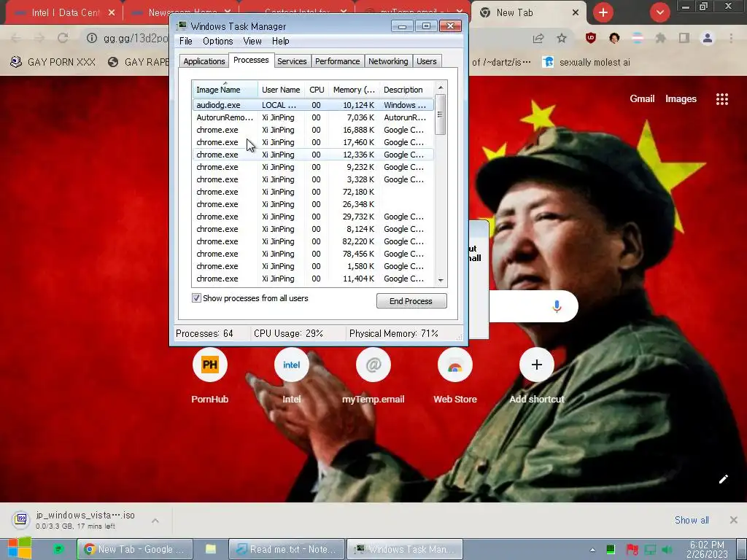
Task: Click the Chrome address bar URL
Action: tap(135, 38)
